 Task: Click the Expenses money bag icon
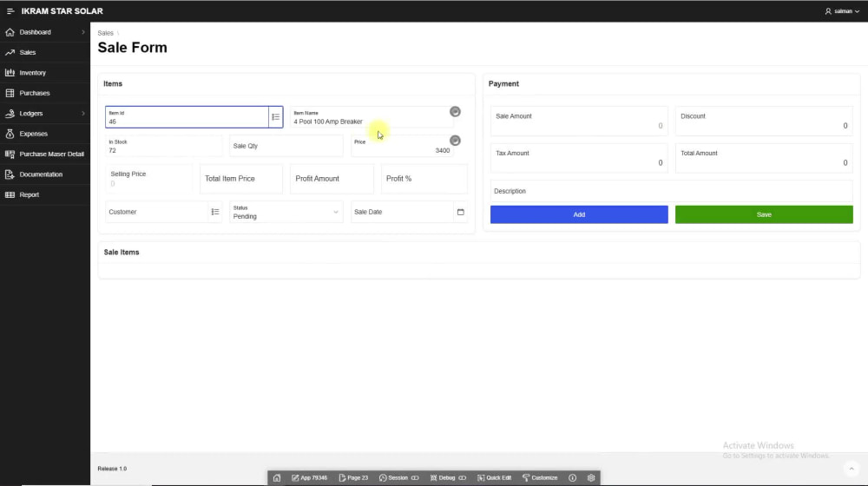pyautogui.click(x=10, y=134)
